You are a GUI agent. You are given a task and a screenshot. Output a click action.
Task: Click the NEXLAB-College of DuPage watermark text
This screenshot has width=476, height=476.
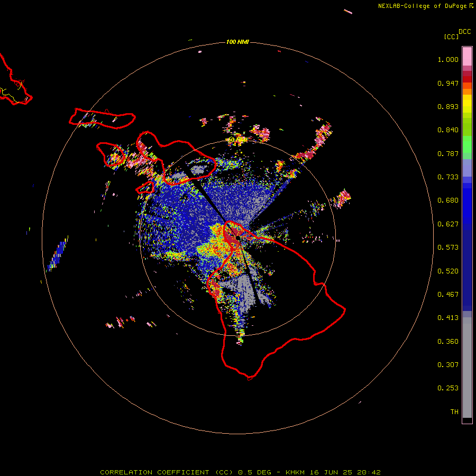coord(422,6)
